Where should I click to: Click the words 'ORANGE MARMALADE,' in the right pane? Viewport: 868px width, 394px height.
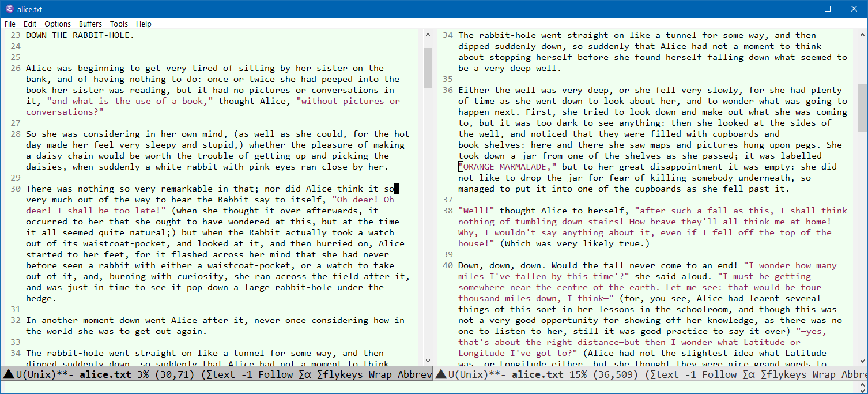507,167
